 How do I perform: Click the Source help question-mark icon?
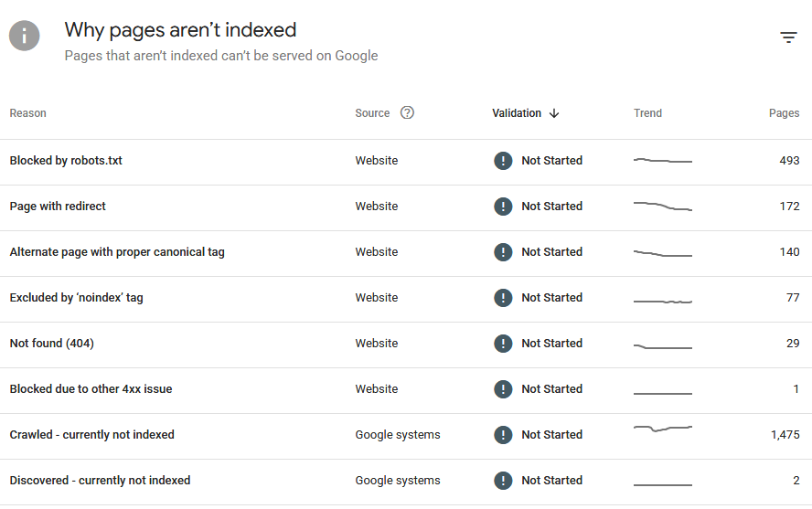(407, 112)
